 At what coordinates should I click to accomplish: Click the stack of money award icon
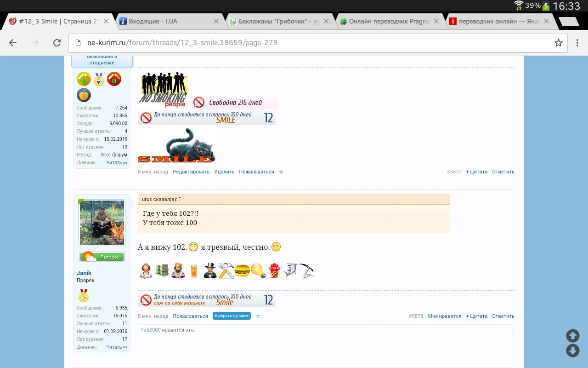pos(162,270)
